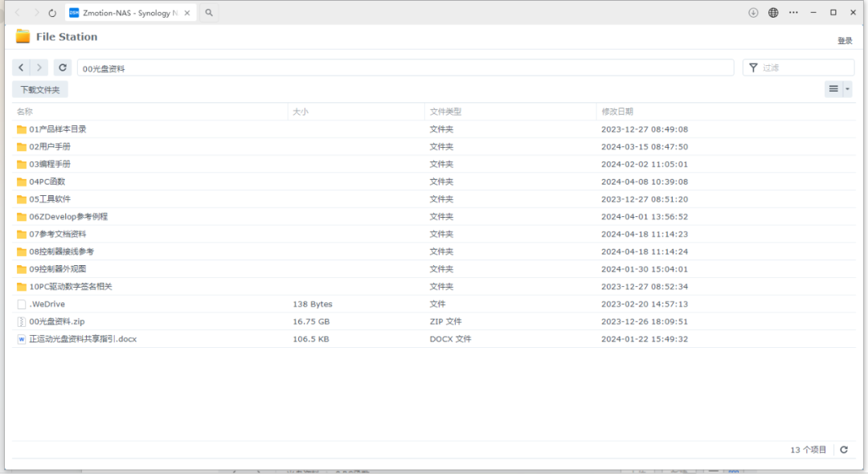Select the 00光盘资料.zip file name

click(x=57, y=321)
